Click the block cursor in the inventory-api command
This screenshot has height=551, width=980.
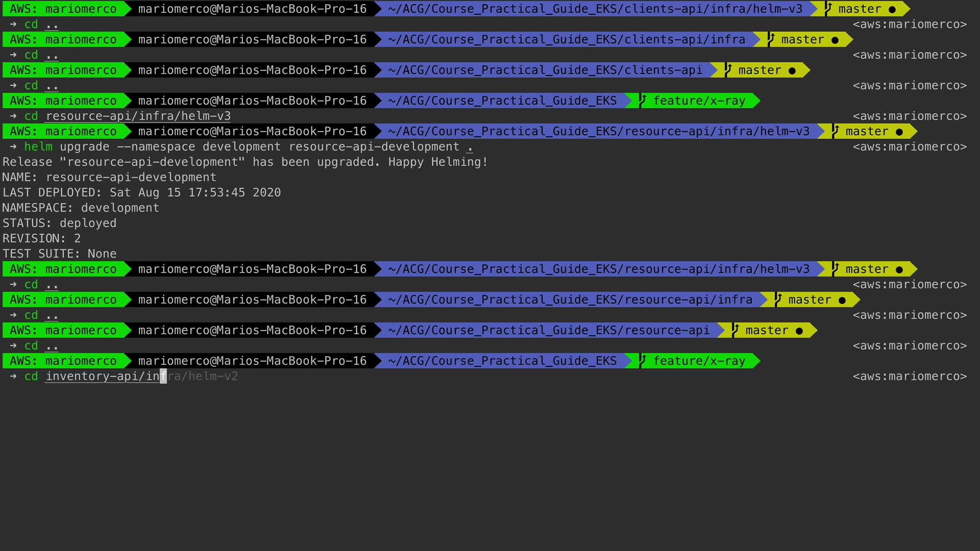pyautogui.click(x=163, y=377)
